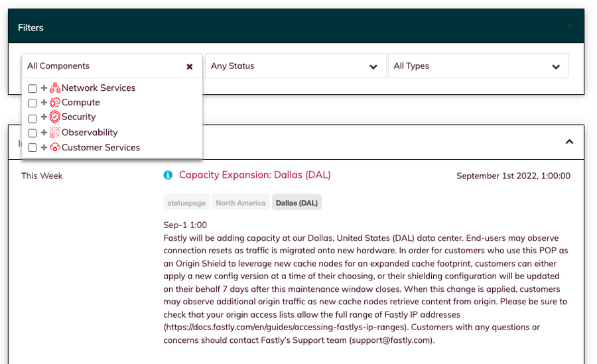Image resolution: width=597 pixels, height=364 pixels.
Task: Open the Any Status dropdown
Action: tap(295, 66)
